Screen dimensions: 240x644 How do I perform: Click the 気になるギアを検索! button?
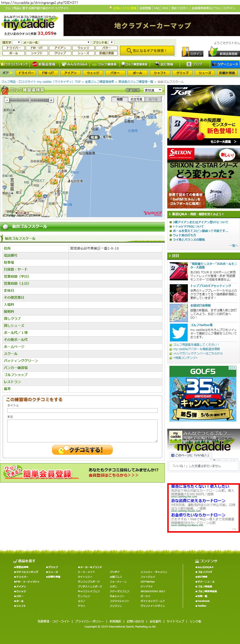(147, 51)
